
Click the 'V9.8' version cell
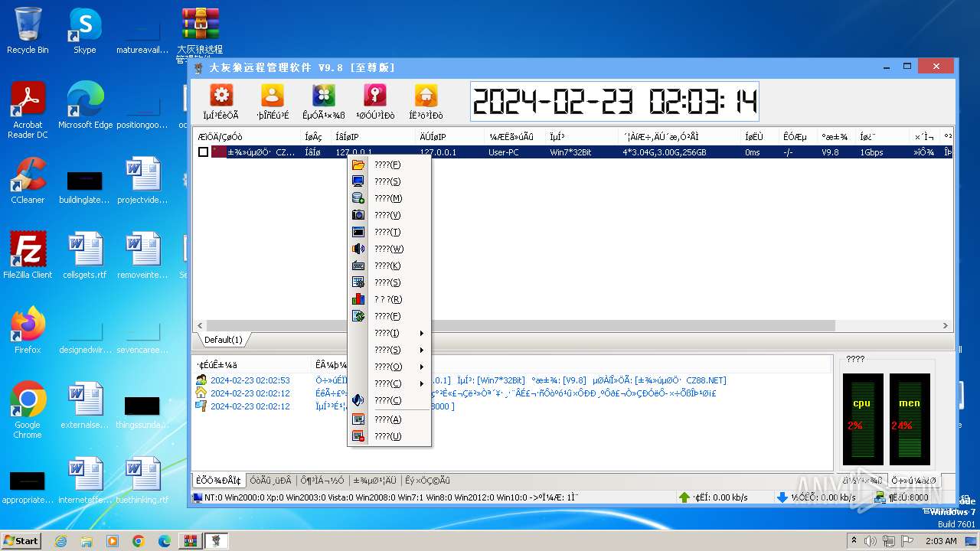tap(831, 152)
